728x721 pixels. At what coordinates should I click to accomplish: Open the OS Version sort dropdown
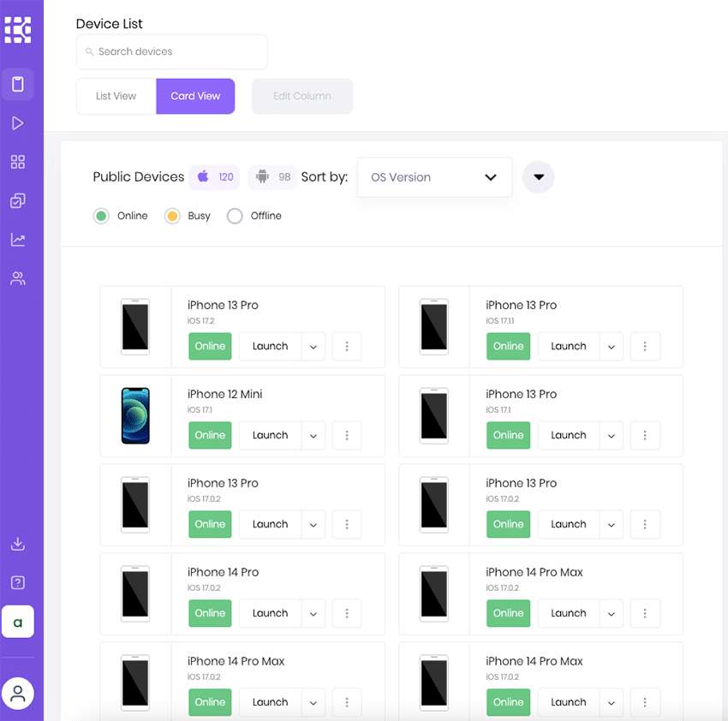tap(434, 176)
